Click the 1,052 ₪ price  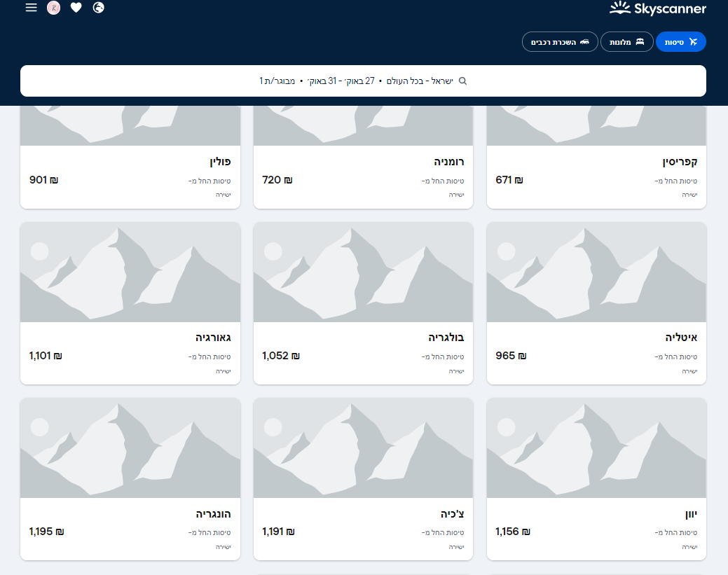click(x=281, y=356)
